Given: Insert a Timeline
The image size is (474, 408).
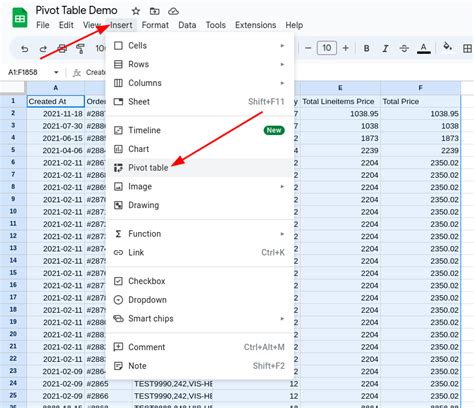Looking at the screenshot, I should (200, 130).
